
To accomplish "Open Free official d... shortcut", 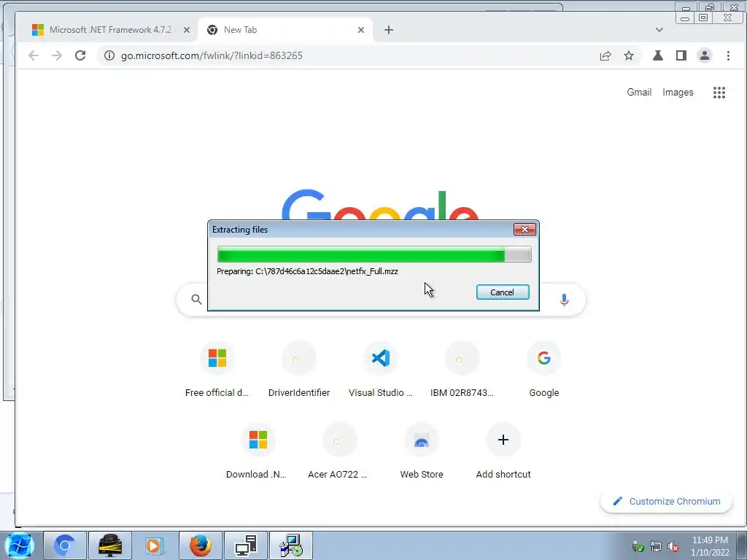I will point(217,370).
